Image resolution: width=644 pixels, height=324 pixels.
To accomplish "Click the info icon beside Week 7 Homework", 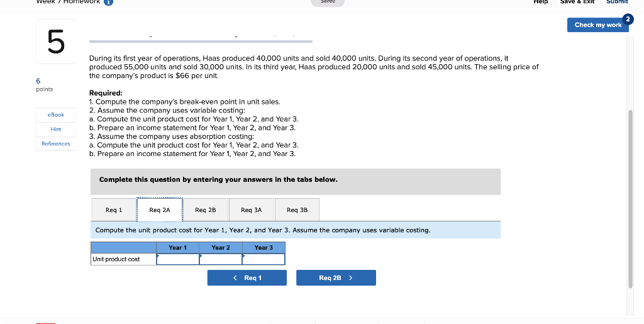I will tap(108, 2).
